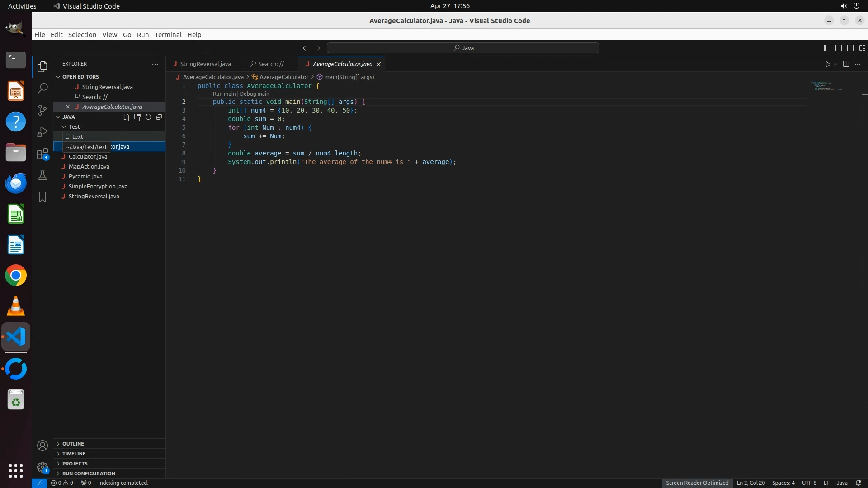Open the Run and Debug view
868x488 pixels.
pos(42,132)
